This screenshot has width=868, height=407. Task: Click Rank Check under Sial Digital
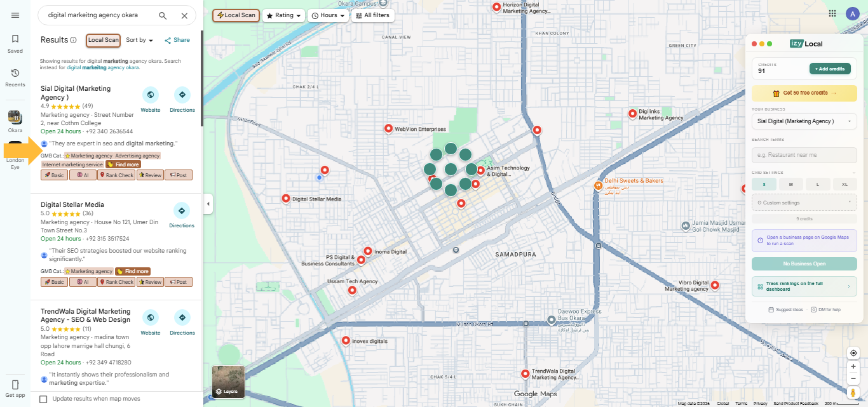click(x=116, y=175)
